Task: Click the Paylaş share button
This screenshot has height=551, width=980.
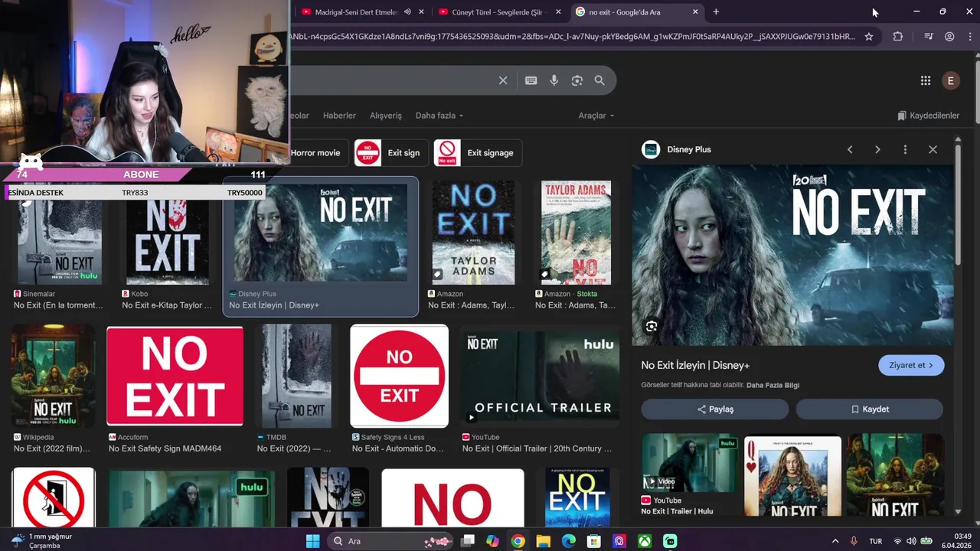Action: point(715,409)
